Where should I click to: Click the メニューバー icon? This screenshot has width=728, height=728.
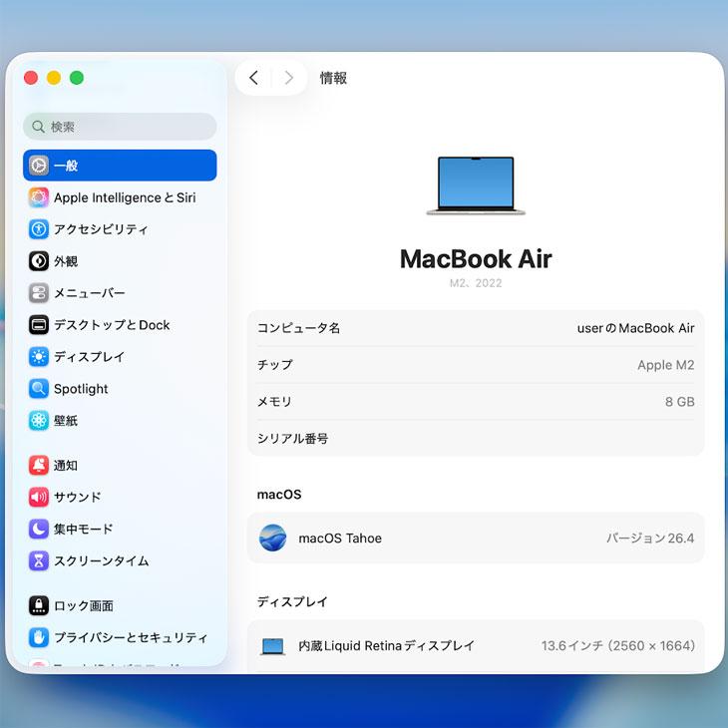tap(39, 293)
